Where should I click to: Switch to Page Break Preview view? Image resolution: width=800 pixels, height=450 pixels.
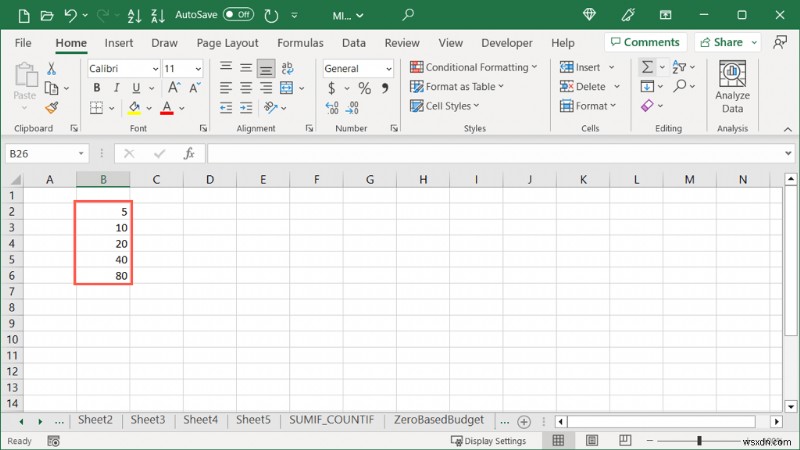pos(625,440)
